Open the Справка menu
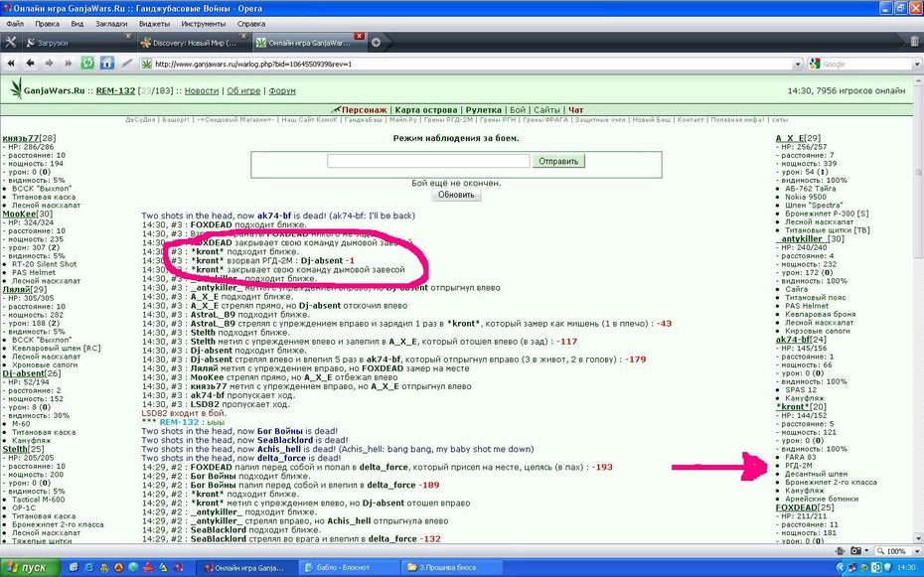Viewport: 924px width, 577px height. [251, 24]
